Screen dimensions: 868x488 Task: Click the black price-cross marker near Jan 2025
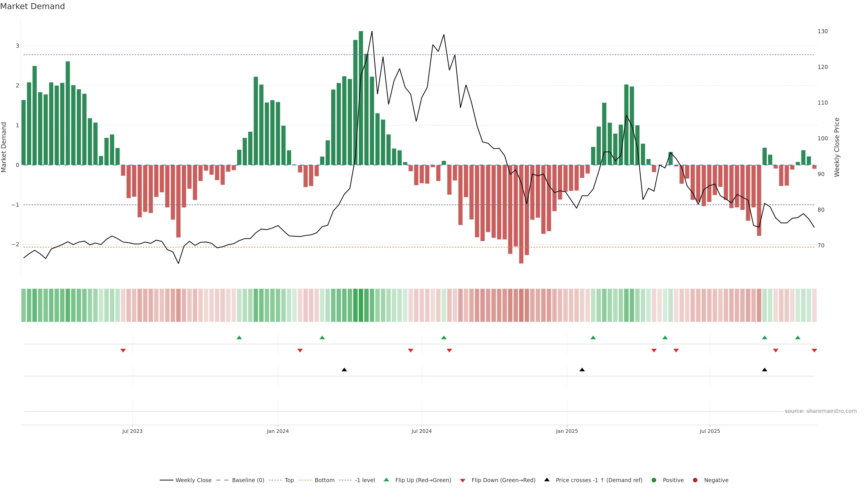pos(582,370)
